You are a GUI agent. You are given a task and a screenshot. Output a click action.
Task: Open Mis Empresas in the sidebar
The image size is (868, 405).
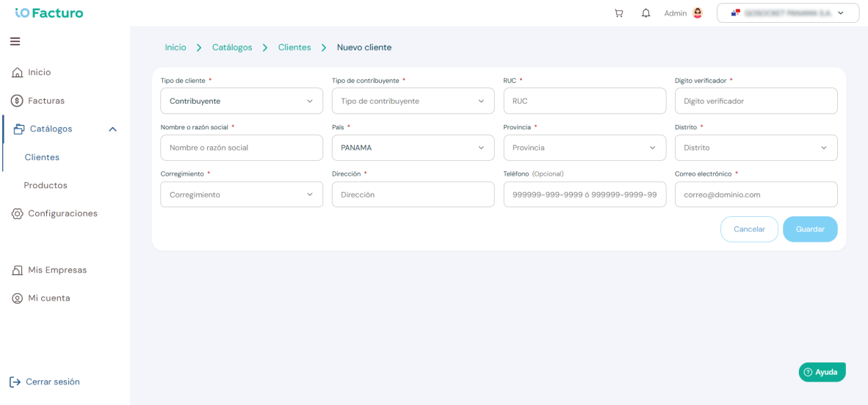(48, 270)
